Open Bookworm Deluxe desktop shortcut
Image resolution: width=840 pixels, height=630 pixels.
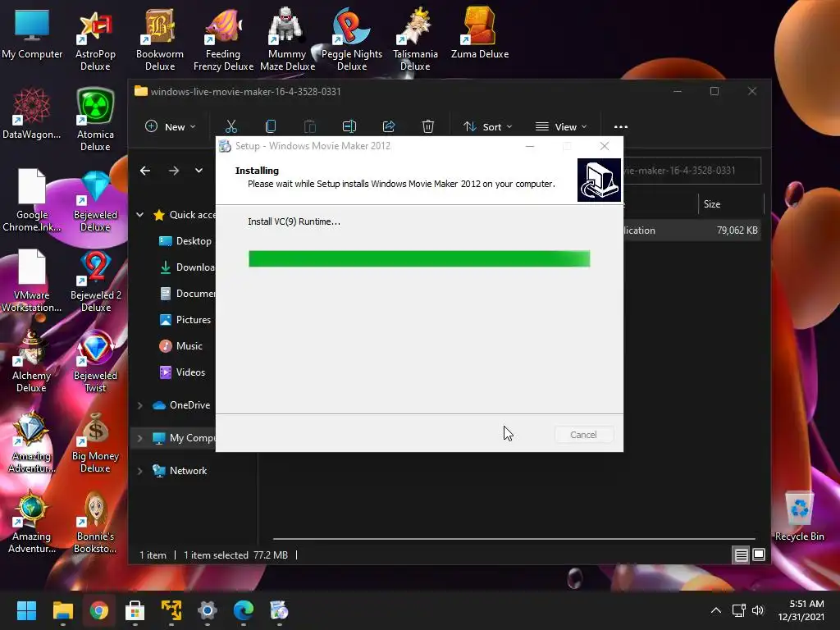[160, 39]
